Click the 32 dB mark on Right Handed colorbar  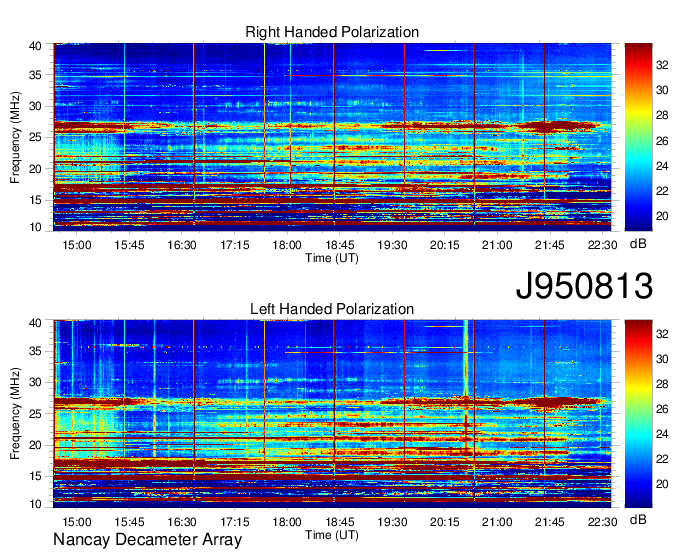[662, 65]
